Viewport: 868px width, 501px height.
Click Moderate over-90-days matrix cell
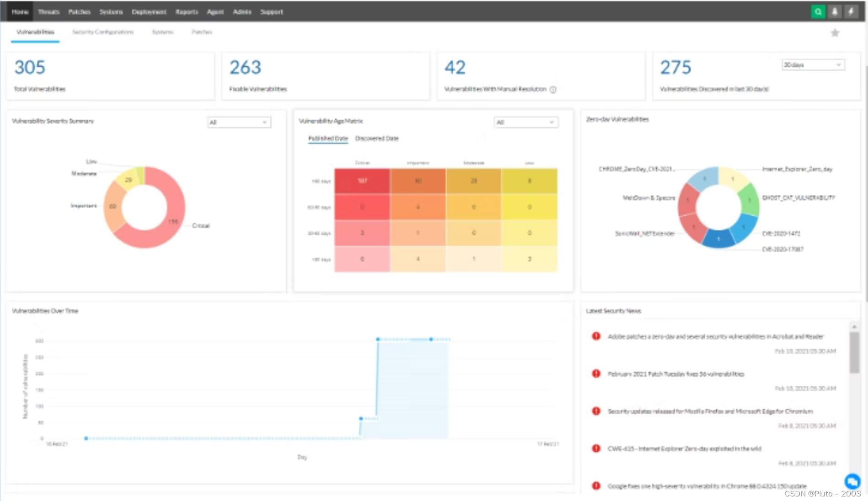click(474, 181)
